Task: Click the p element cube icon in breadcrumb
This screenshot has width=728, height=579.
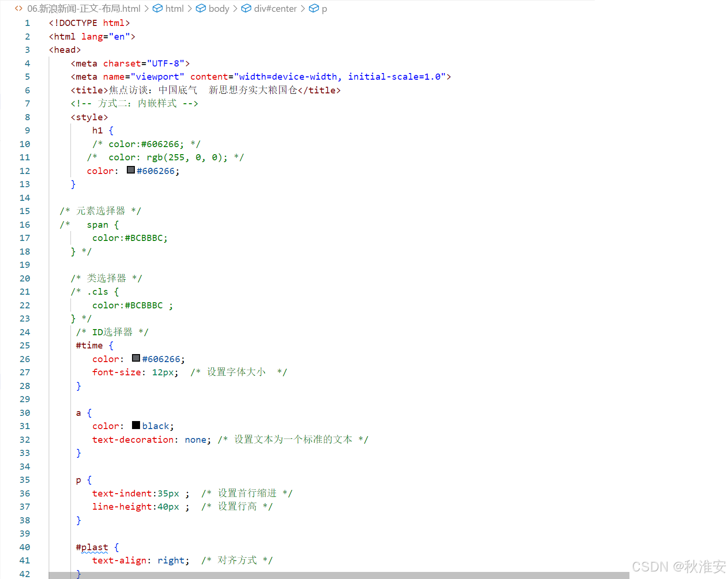Action: [314, 8]
